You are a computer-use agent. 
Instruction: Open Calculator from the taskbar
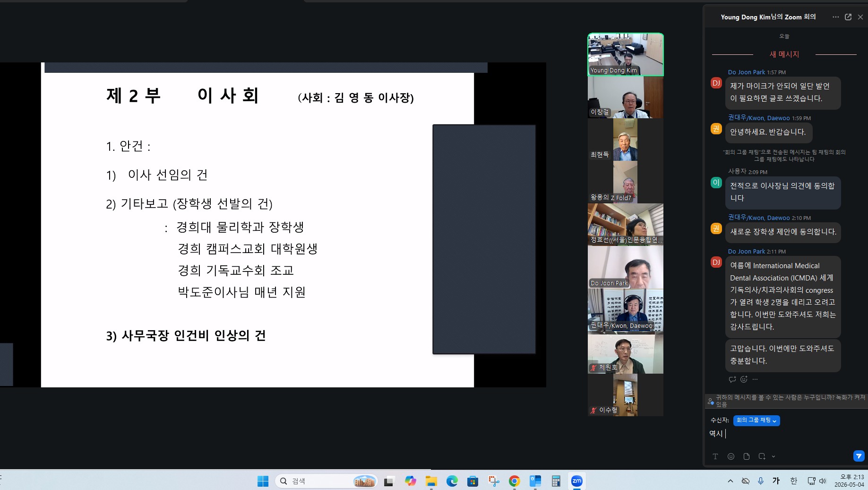click(x=556, y=481)
